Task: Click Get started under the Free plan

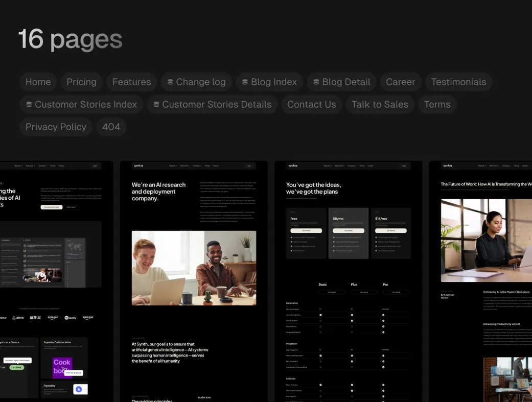Action: point(306,230)
